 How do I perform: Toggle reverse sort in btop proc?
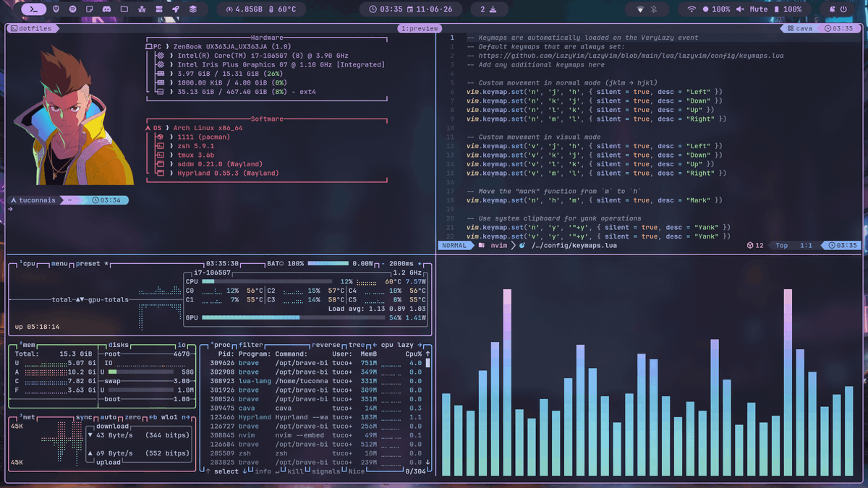coord(326,346)
